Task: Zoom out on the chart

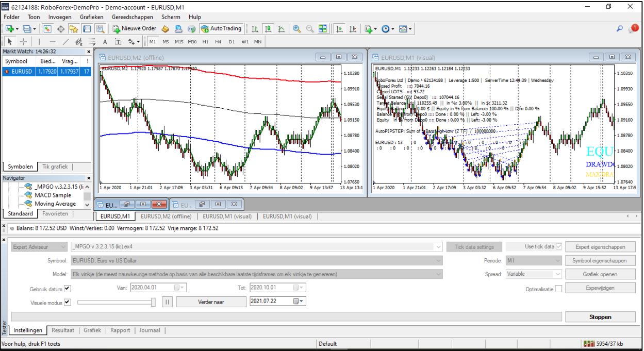Action: pyautogui.click(x=309, y=28)
